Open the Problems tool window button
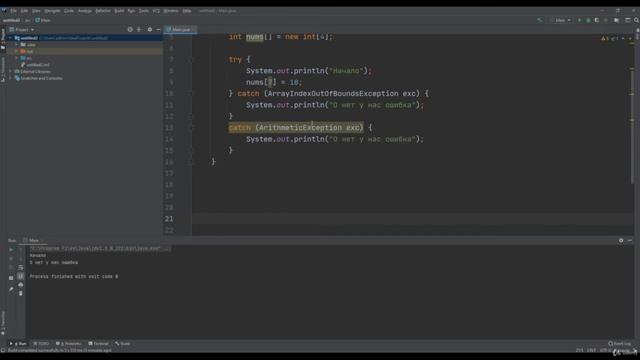 pyautogui.click(x=68, y=344)
